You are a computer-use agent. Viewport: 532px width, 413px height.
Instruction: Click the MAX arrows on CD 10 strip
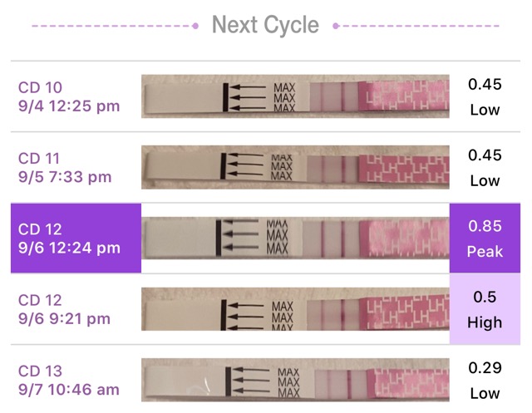click(252, 96)
